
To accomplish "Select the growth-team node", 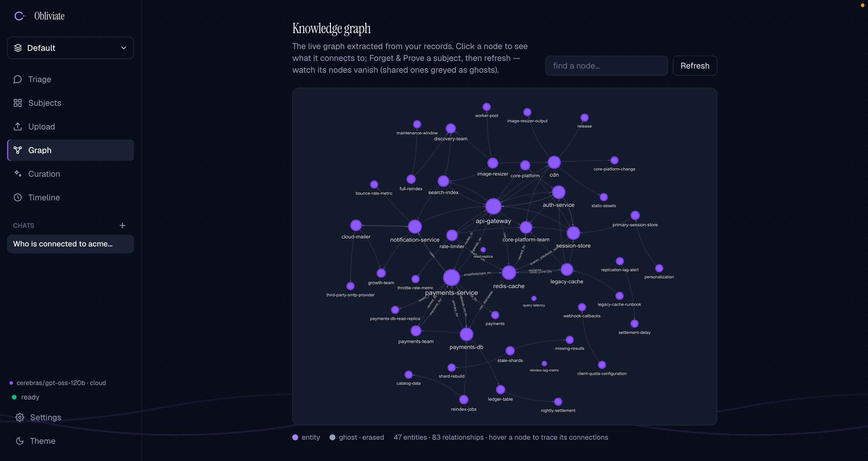I will 381,273.
